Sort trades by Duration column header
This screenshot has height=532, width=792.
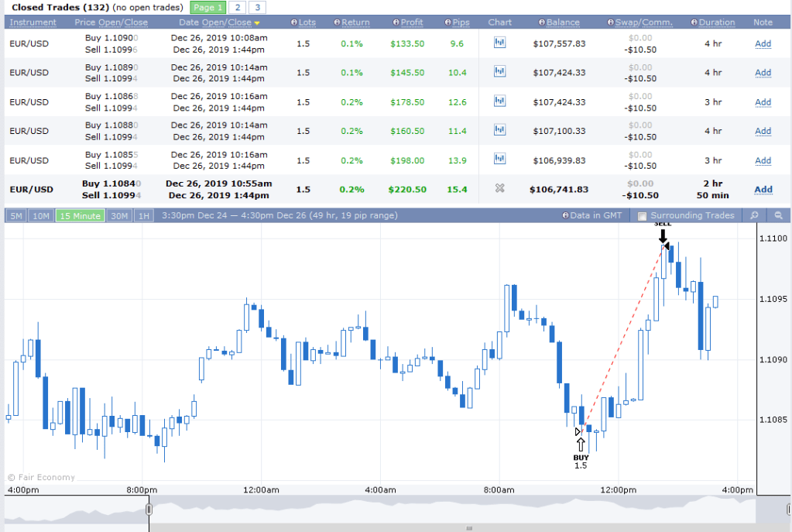[716, 22]
